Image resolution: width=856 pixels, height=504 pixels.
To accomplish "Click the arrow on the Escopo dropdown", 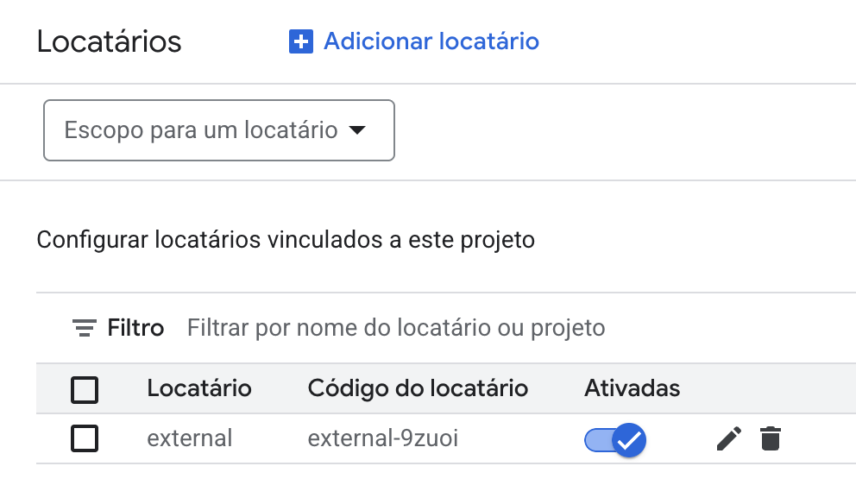I will (356, 130).
